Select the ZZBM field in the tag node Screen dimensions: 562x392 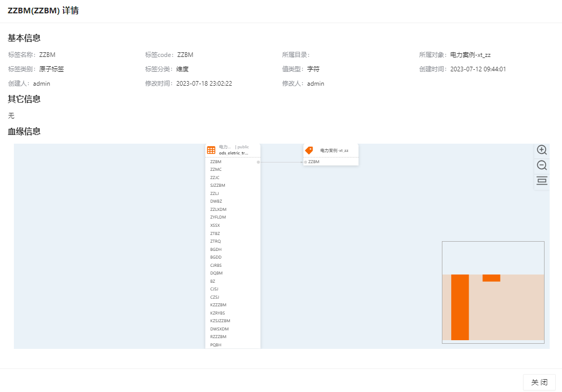click(314, 162)
